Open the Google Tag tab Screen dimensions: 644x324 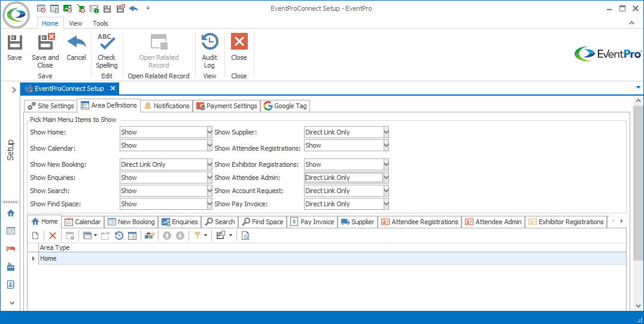285,106
